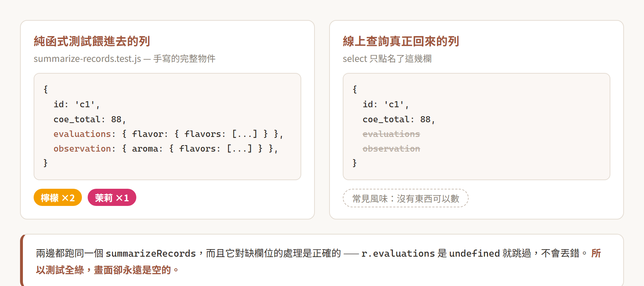The height and width of the screenshot is (286, 644).
Task: Click the bold conclusion 所以測試全綠 text
Action: click(x=60, y=270)
